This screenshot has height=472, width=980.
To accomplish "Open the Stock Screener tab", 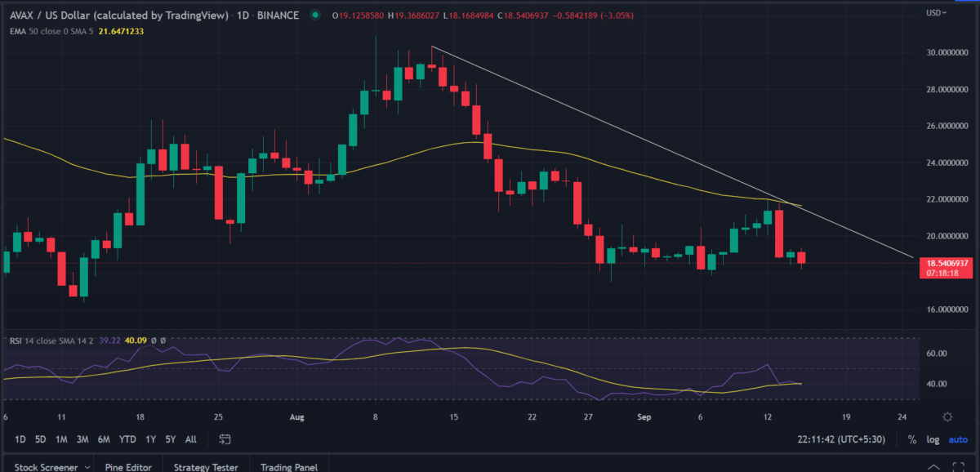I will (x=45, y=467).
